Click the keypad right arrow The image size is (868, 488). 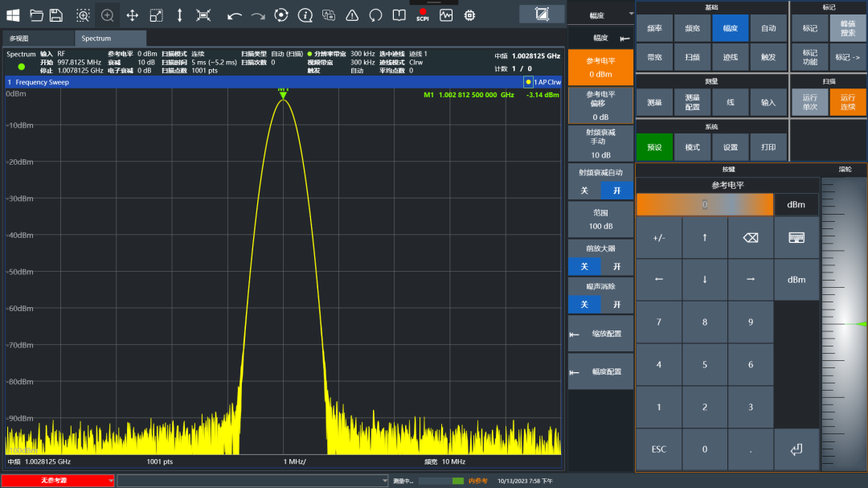(751, 280)
